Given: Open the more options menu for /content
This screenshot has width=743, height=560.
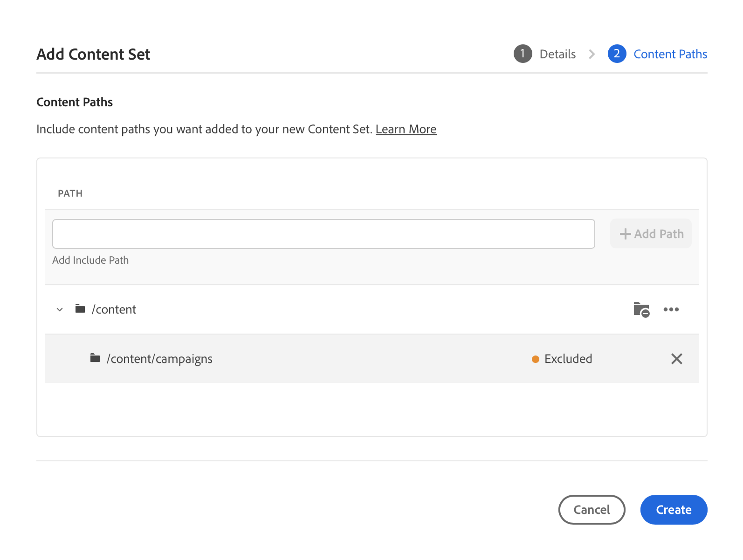Looking at the screenshot, I should point(671,309).
